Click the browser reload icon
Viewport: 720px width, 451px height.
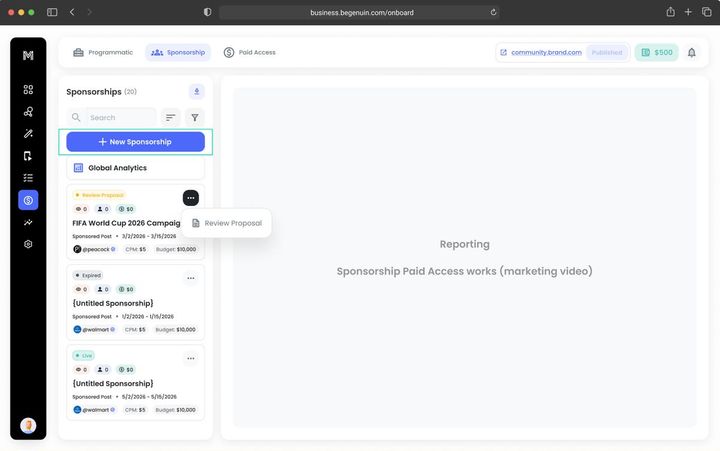click(493, 12)
